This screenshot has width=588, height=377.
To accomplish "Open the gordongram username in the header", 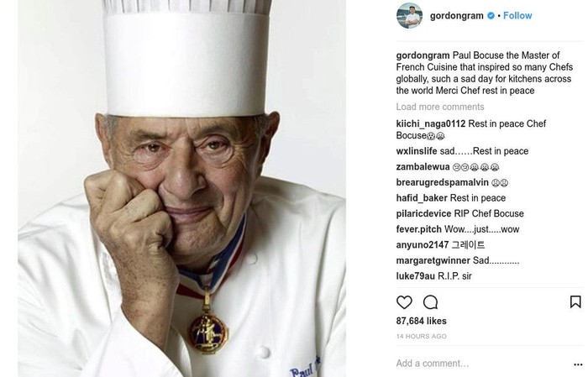I will (x=457, y=16).
